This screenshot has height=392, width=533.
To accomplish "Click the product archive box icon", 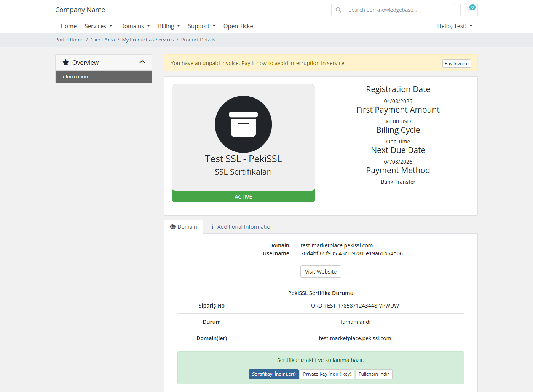I will 243,124.
